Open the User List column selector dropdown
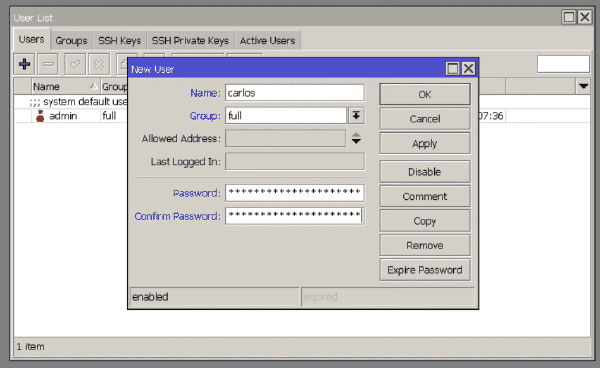 click(x=583, y=86)
